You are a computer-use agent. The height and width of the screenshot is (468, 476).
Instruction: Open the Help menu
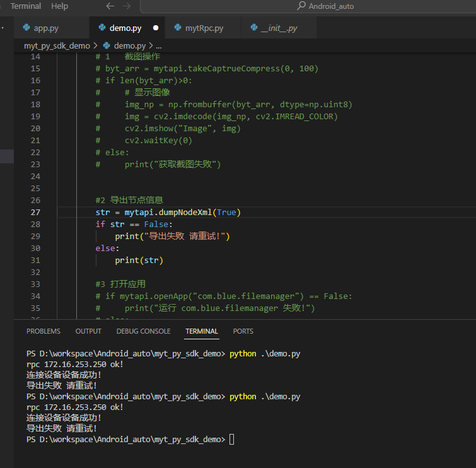tap(60, 6)
